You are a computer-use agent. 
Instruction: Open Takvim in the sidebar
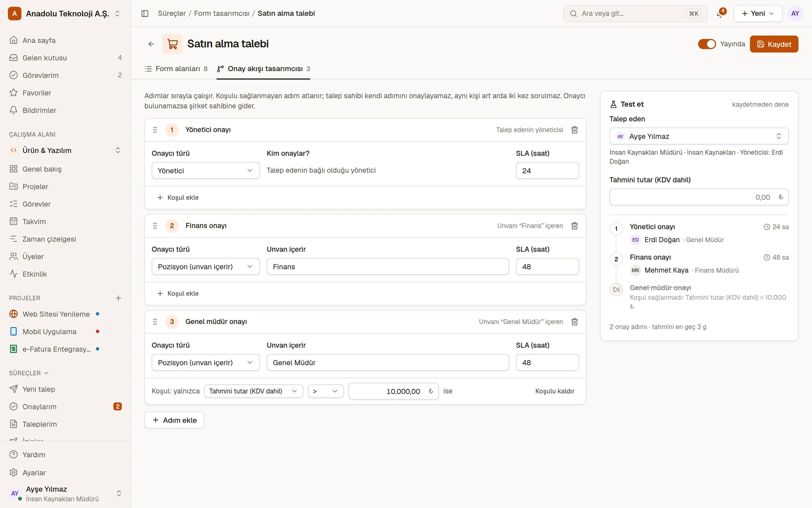pyautogui.click(x=65, y=221)
